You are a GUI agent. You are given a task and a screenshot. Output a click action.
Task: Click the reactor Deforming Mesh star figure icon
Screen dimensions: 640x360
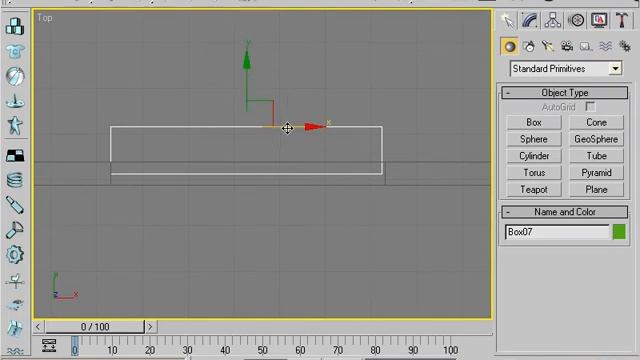(15, 125)
